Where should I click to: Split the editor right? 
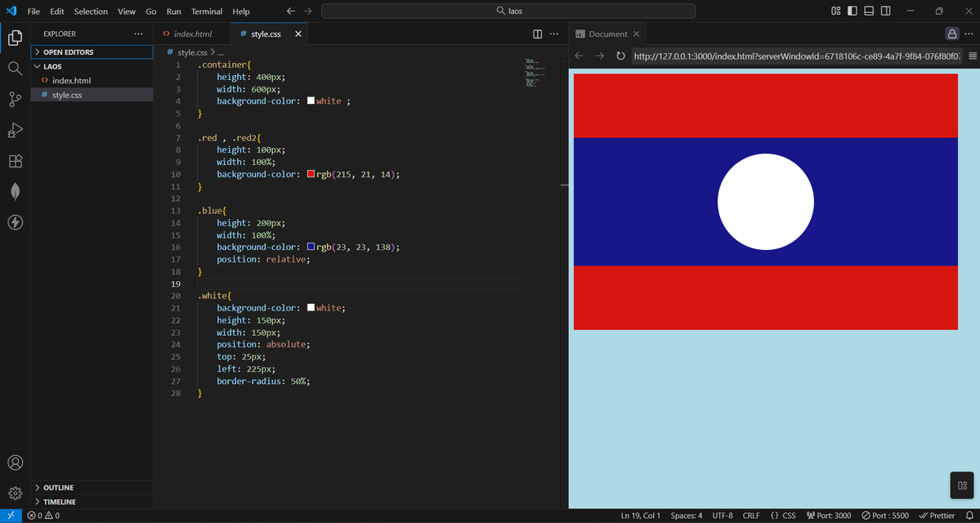(538, 34)
